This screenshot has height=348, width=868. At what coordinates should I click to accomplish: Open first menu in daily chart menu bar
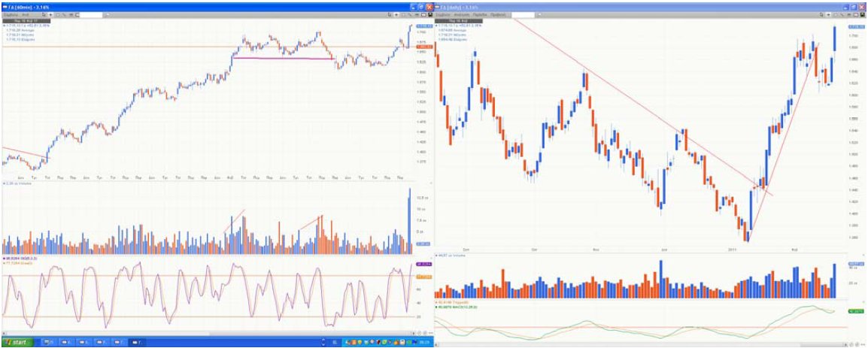coord(445,14)
